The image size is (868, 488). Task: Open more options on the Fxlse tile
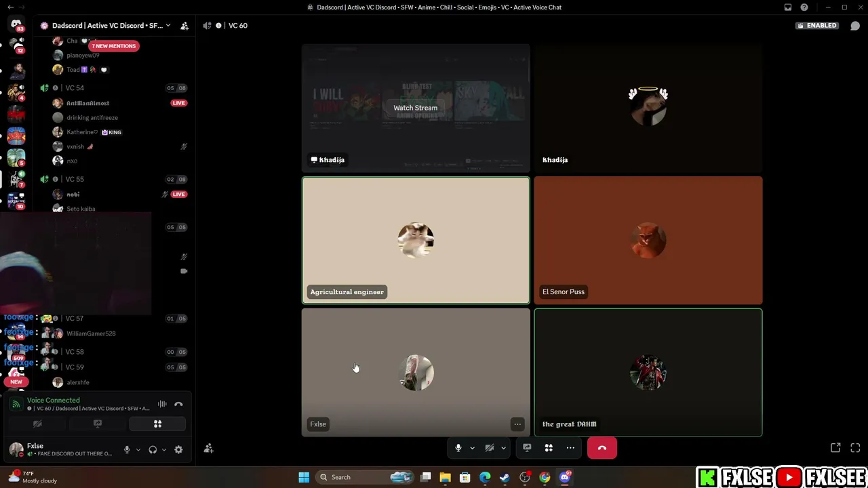tap(517, 424)
